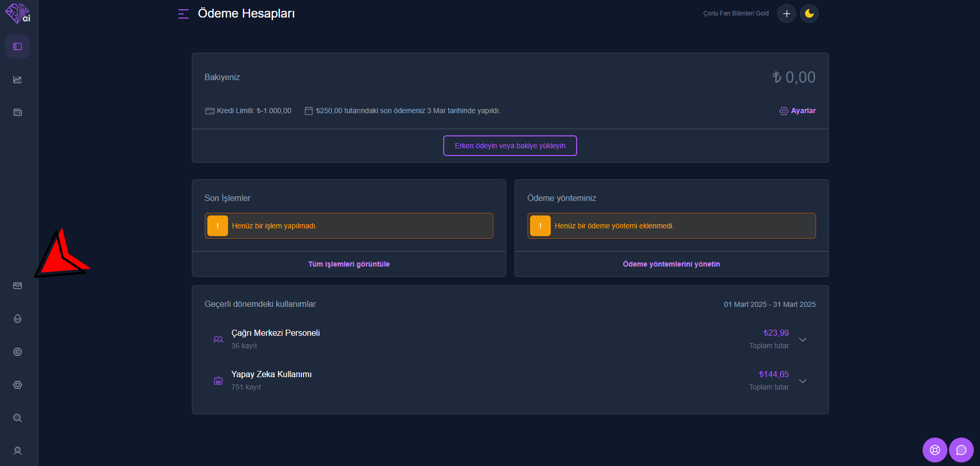Click the Çağrı Merkezi Personeli people icon

coord(218,339)
